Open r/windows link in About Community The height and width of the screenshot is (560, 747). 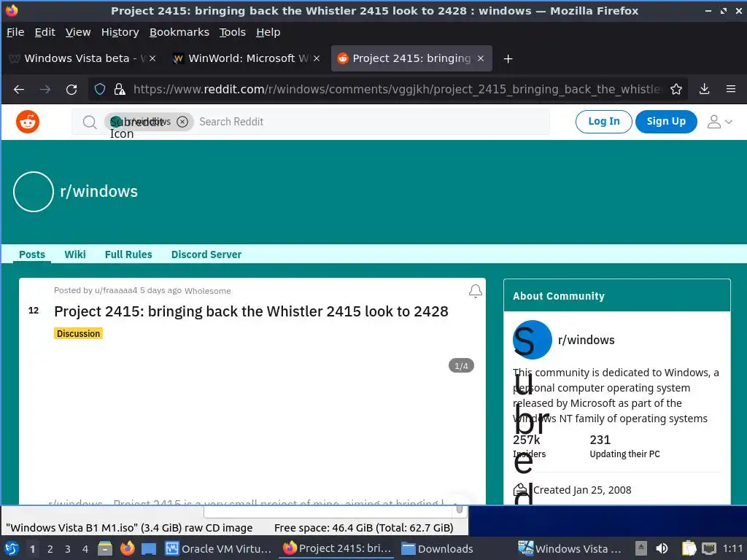[x=586, y=340]
